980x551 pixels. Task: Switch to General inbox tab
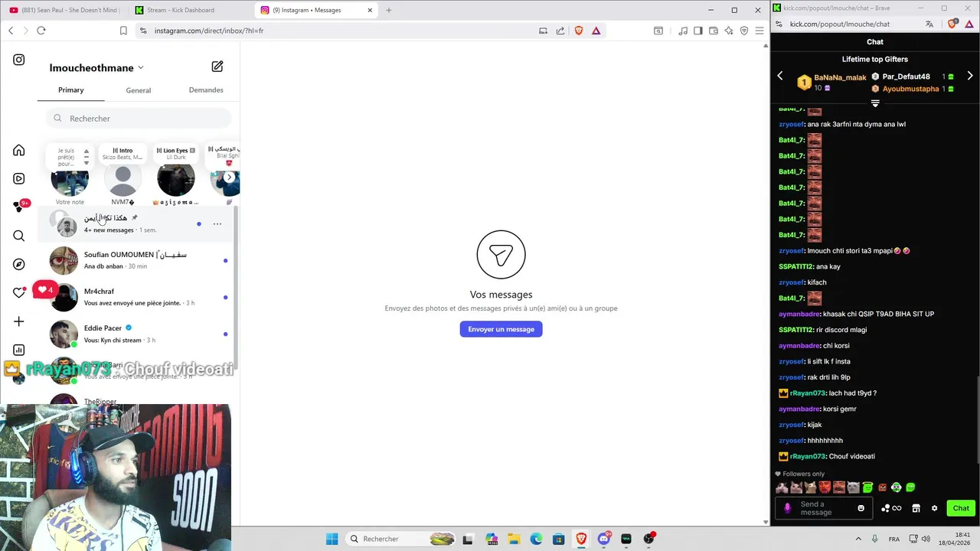click(x=139, y=90)
